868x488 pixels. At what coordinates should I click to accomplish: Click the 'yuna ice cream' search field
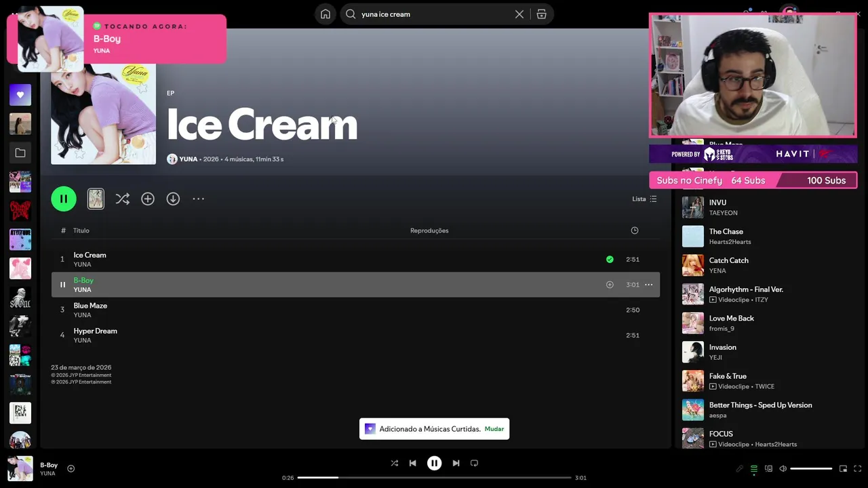(x=435, y=14)
